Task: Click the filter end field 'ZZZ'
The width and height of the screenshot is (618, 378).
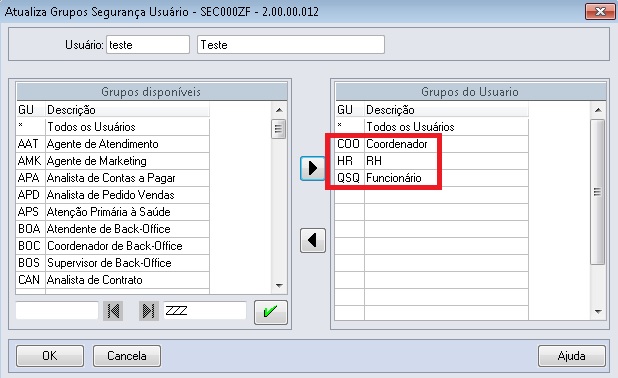Action: pyautogui.click(x=205, y=311)
